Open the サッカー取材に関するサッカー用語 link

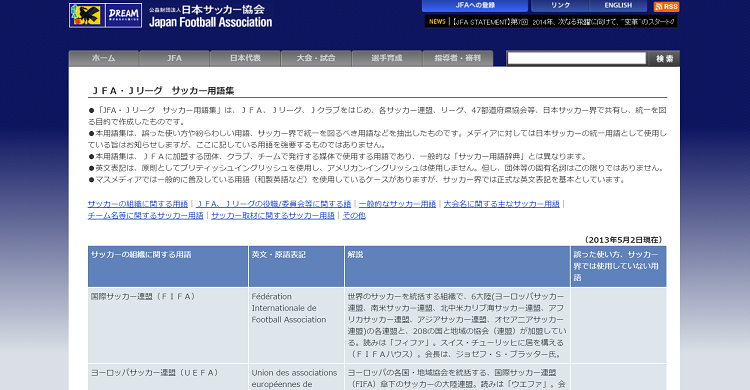[273, 216]
